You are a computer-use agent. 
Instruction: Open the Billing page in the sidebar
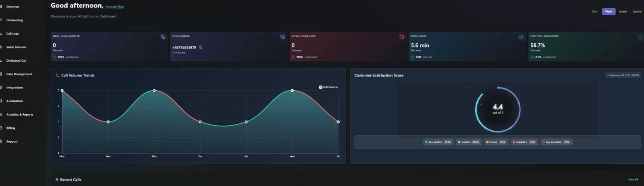click(x=11, y=128)
